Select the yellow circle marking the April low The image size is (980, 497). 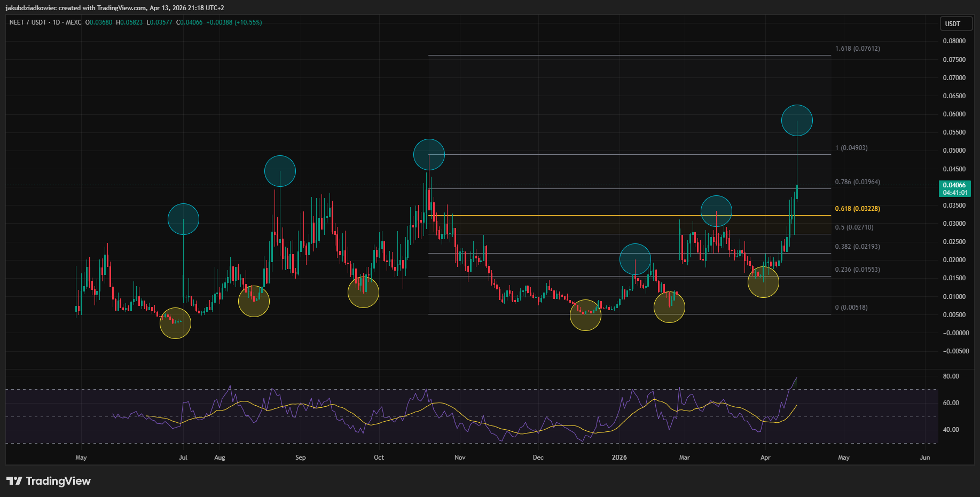(763, 282)
